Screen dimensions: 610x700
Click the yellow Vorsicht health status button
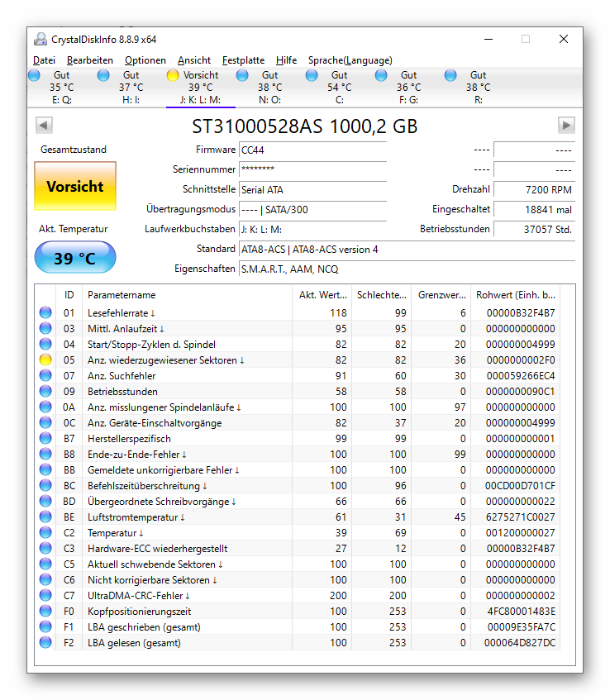[75, 186]
